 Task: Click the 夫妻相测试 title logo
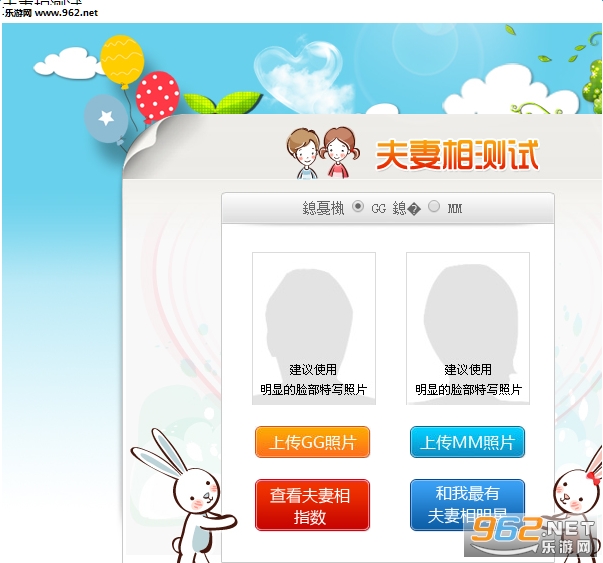pyautogui.click(x=457, y=155)
